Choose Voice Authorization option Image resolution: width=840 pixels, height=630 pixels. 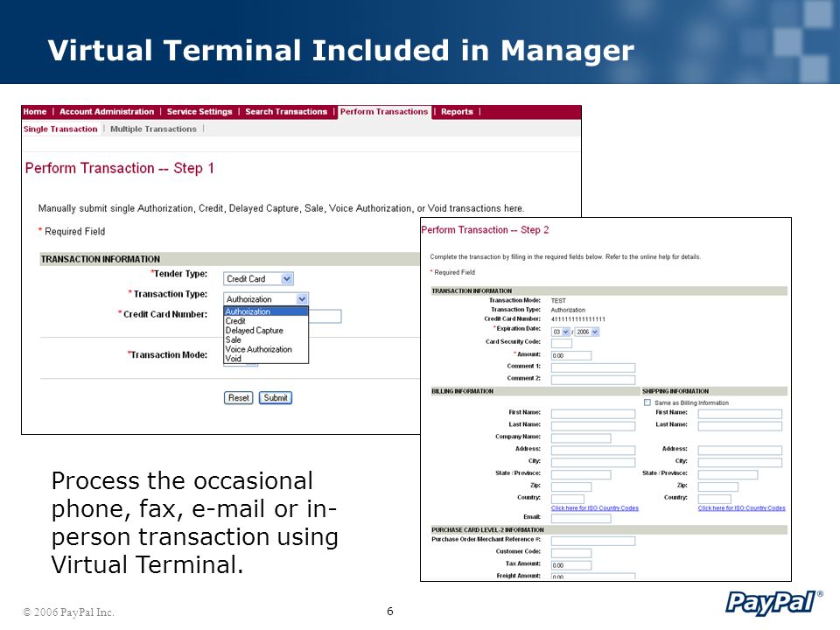(x=266, y=349)
